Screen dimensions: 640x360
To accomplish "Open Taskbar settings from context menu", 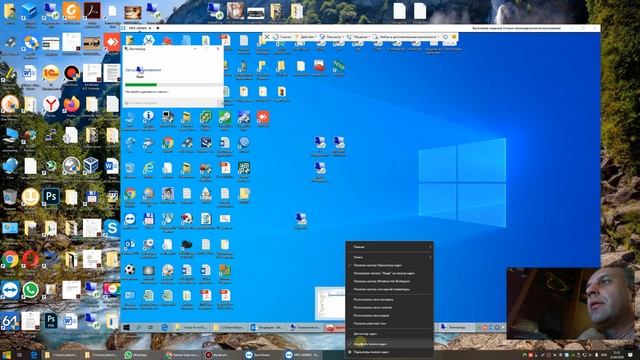I will point(389,352).
